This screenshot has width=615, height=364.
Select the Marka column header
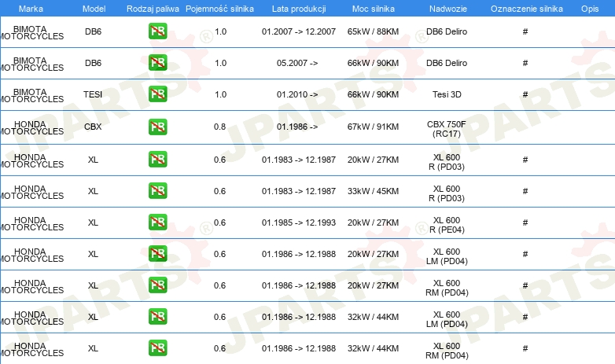(31, 9)
